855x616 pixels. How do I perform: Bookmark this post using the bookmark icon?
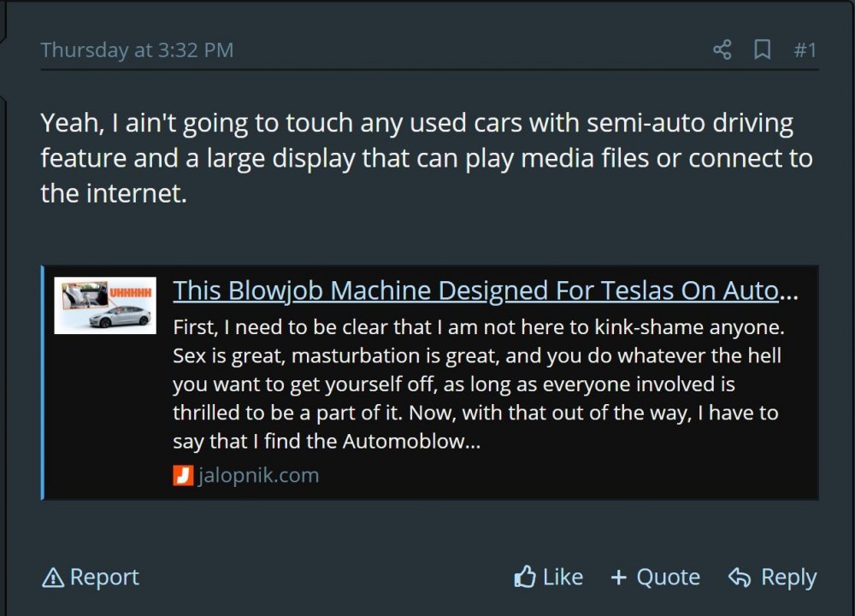[762, 50]
